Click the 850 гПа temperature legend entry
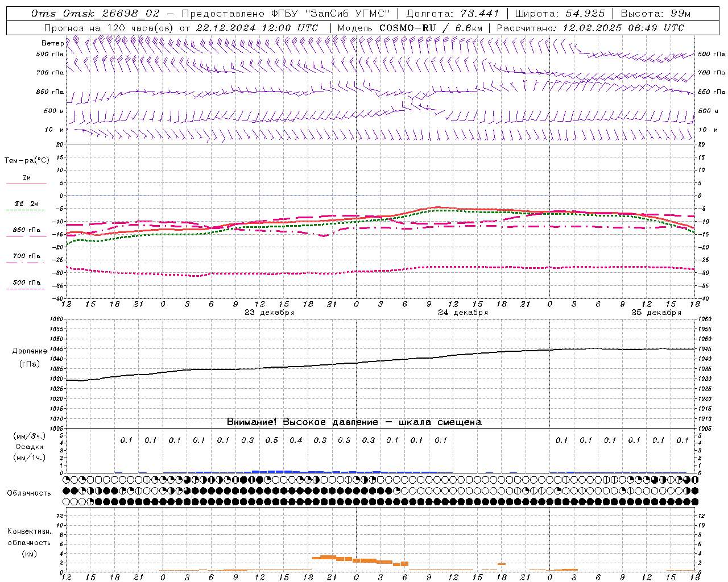The width and height of the screenshot is (728, 582). pyautogui.click(x=27, y=230)
